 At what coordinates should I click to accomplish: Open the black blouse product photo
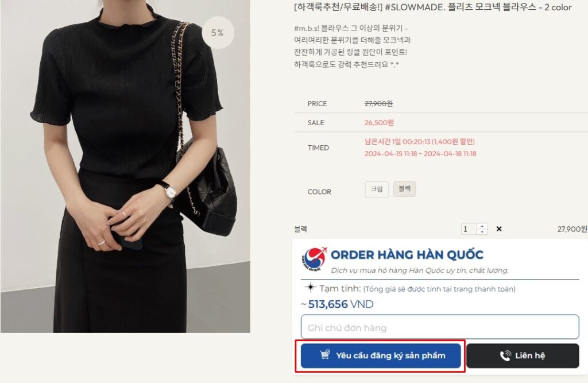pos(125,166)
